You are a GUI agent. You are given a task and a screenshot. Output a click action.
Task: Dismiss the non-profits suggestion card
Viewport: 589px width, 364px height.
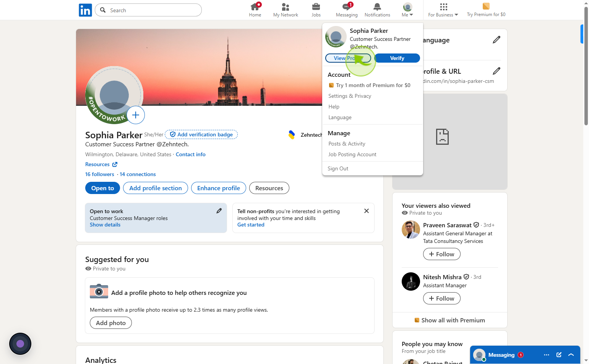click(x=367, y=211)
